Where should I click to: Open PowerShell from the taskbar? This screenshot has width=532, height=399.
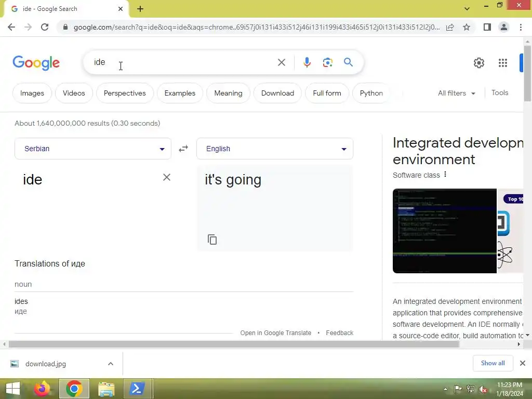tap(137, 389)
